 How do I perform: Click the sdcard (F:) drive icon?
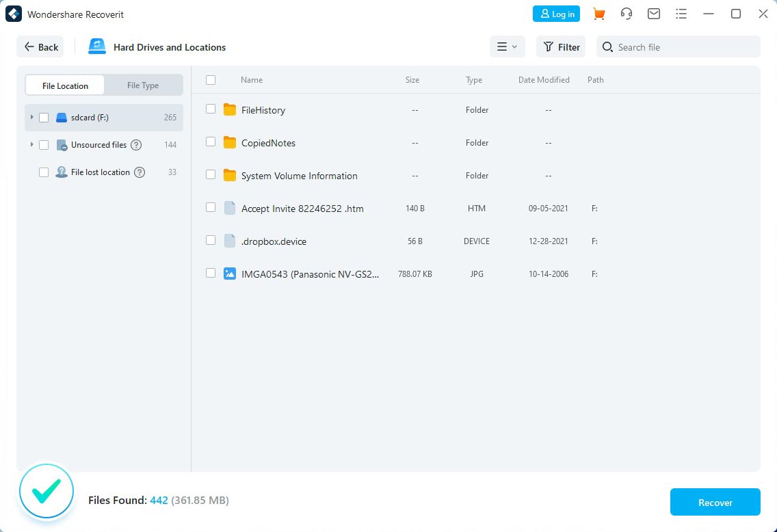(62, 118)
